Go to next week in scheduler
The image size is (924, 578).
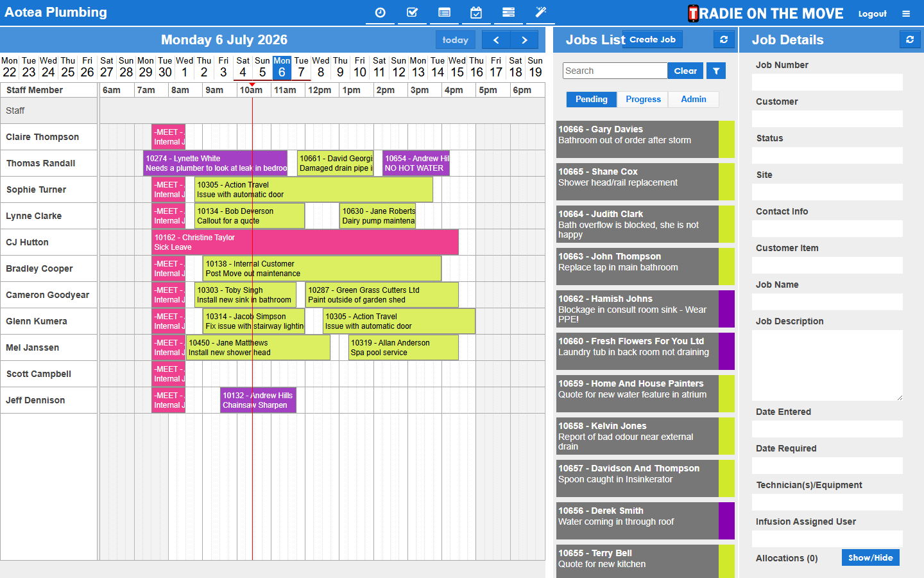point(524,40)
